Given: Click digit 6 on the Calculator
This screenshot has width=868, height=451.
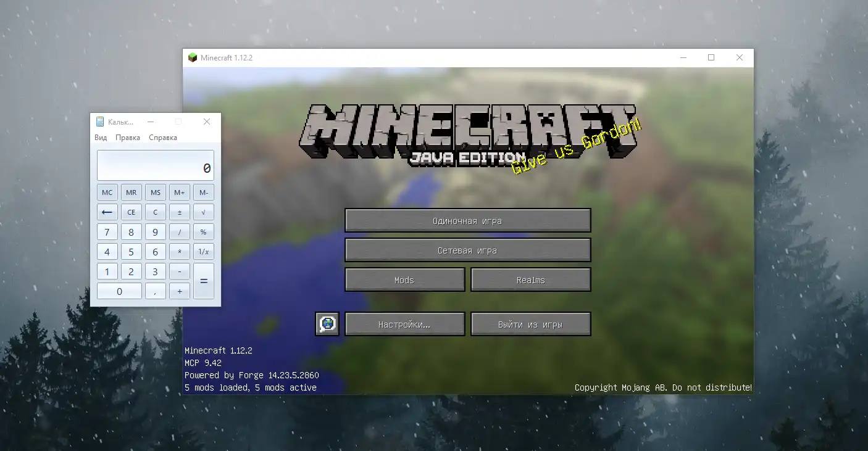Looking at the screenshot, I should [x=156, y=252].
